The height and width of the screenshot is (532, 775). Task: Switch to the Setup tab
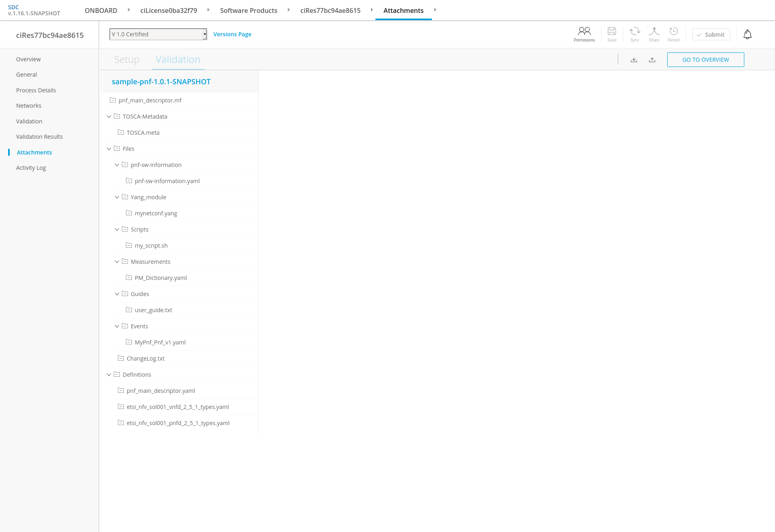[x=127, y=60]
